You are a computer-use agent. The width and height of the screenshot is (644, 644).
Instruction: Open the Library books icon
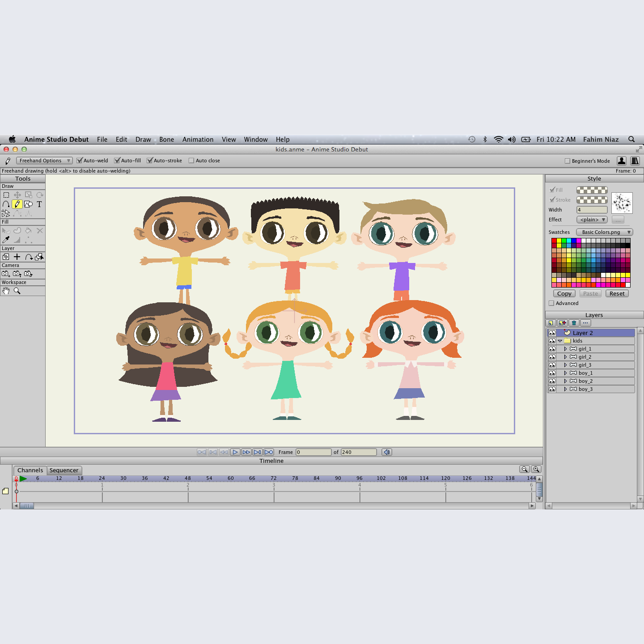click(635, 161)
